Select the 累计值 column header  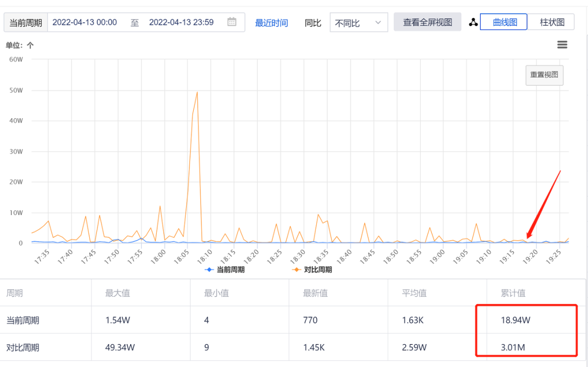[x=513, y=293]
